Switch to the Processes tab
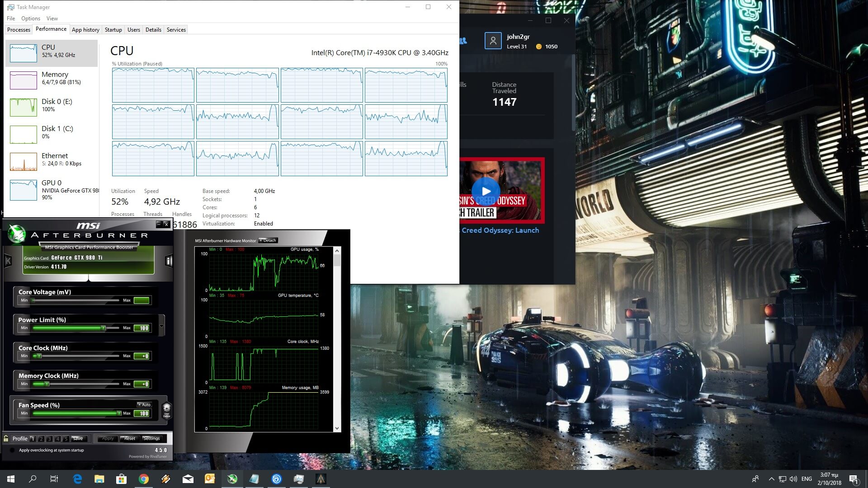 click(x=19, y=30)
